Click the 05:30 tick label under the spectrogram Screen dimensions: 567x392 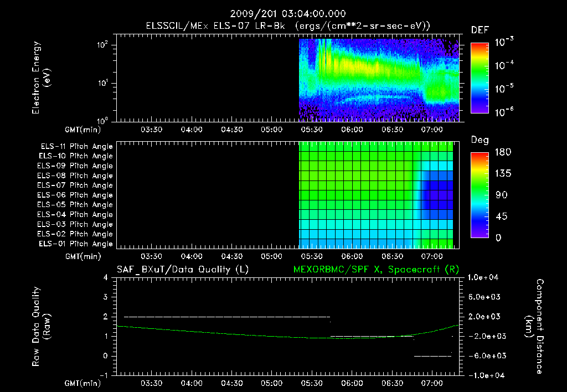point(312,130)
